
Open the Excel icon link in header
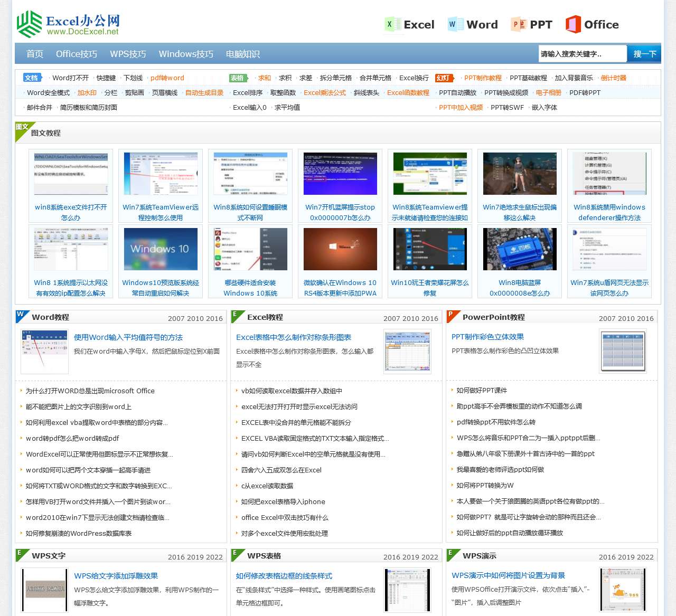pyautogui.click(x=409, y=24)
